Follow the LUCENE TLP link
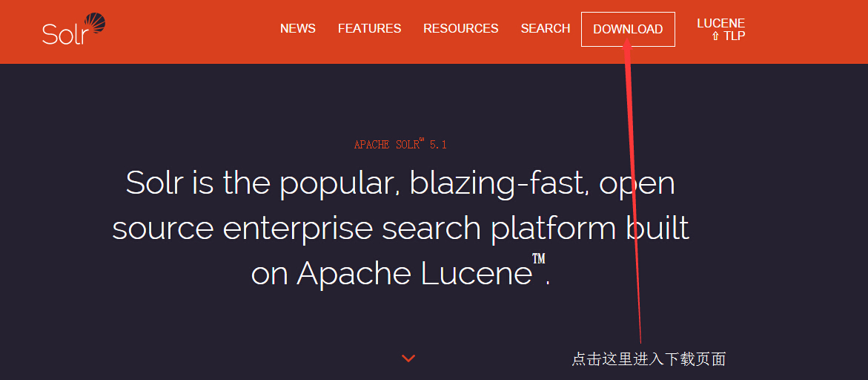The image size is (868, 380). coord(721,30)
